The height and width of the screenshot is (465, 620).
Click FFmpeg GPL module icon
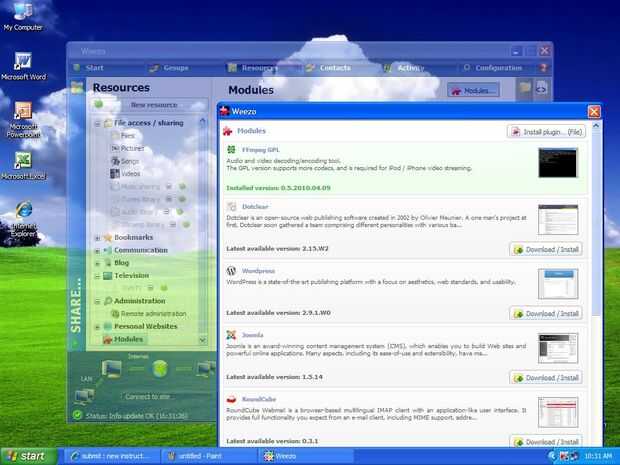[231, 149]
